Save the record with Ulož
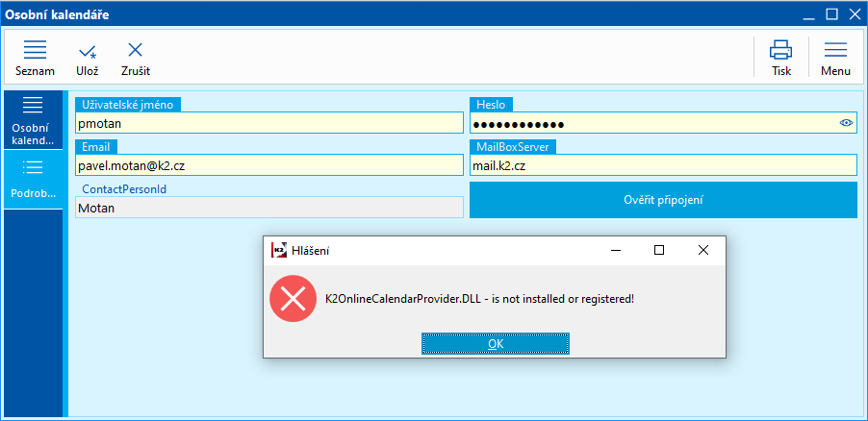Screen dimensions: 868x421 tap(87, 58)
